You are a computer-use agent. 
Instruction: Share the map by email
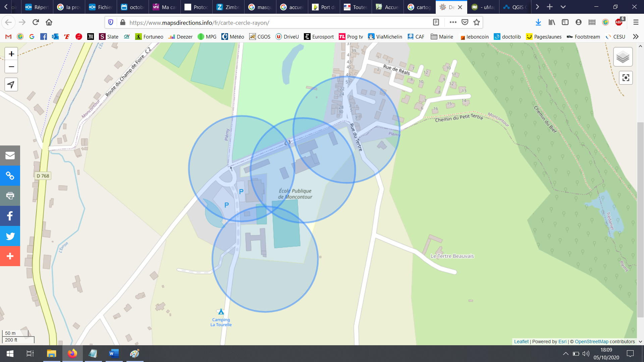(x=10, y=156)
